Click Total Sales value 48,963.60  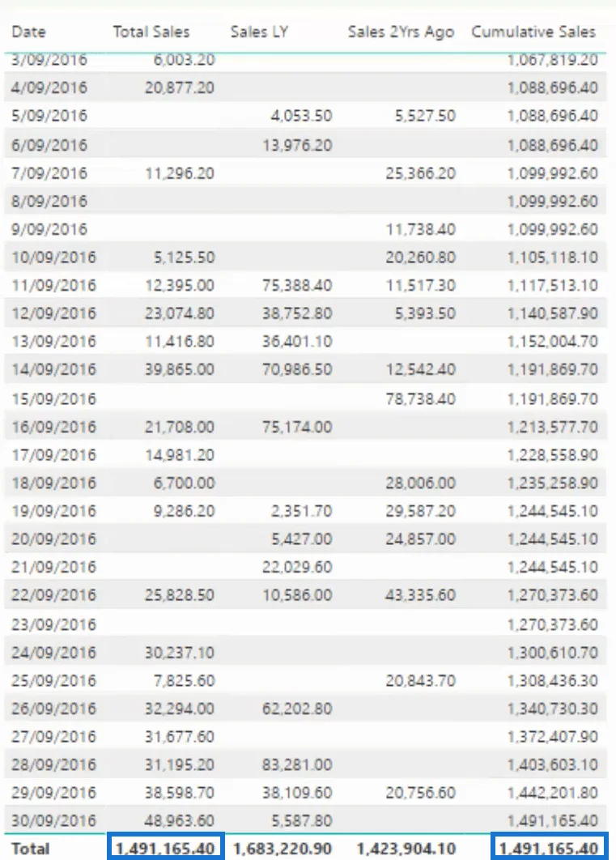pos(179,820)
